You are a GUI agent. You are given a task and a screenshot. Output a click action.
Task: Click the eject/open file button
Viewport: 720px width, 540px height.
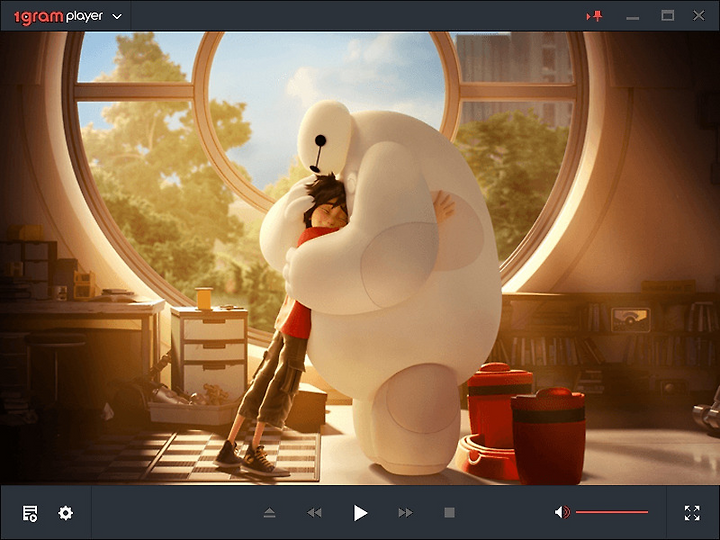pos(270,512)
